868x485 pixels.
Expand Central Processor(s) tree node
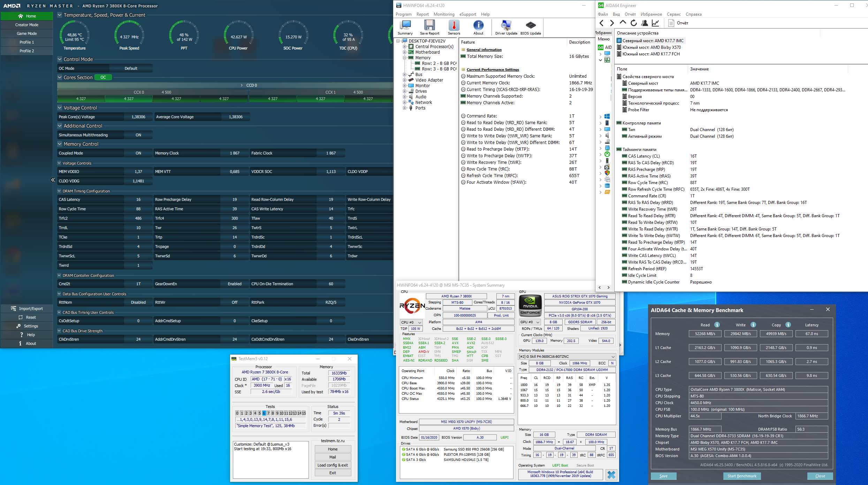(404, 47)
